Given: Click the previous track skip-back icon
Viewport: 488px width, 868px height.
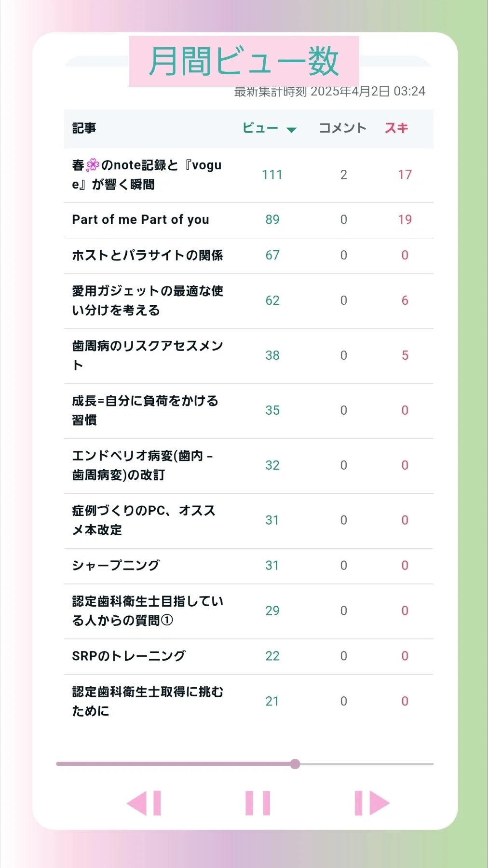Looking at the screenshot, I should [144, 803].
